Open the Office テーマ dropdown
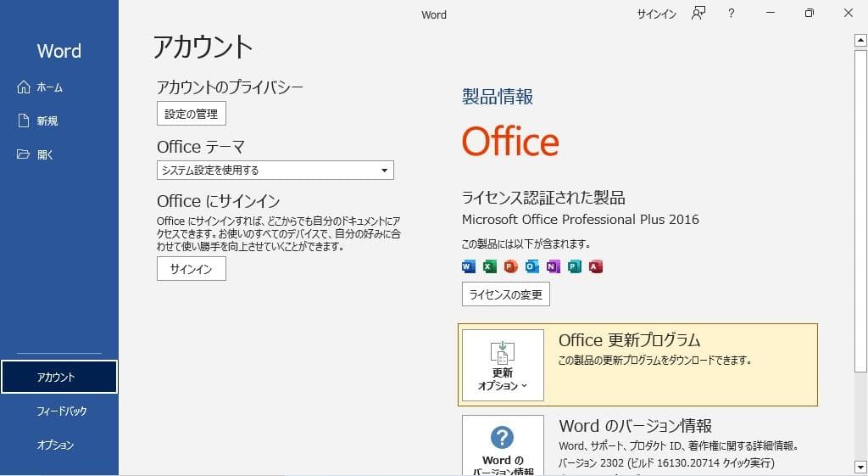 [x=275, y=170]
